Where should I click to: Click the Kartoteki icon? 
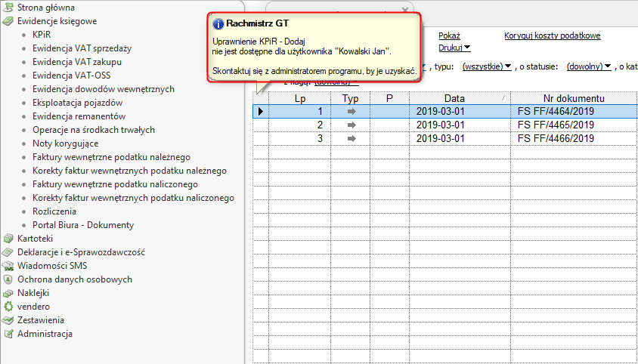pos(8,239)
